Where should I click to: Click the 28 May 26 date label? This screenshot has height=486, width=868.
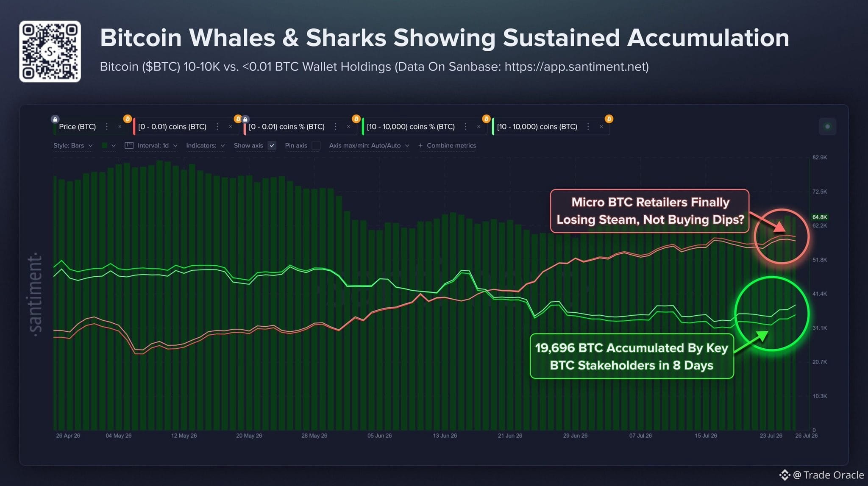pos(314,436)
